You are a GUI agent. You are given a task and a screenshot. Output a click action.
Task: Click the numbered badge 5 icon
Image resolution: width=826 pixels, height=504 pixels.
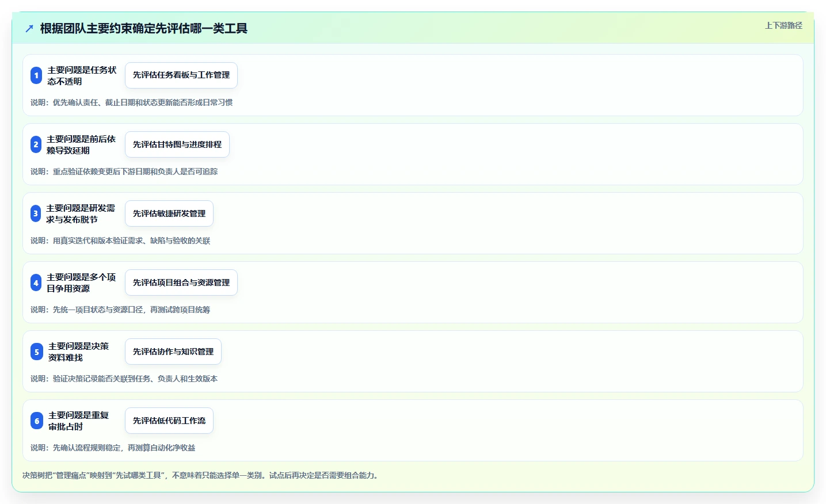click(x=37, y=352)
